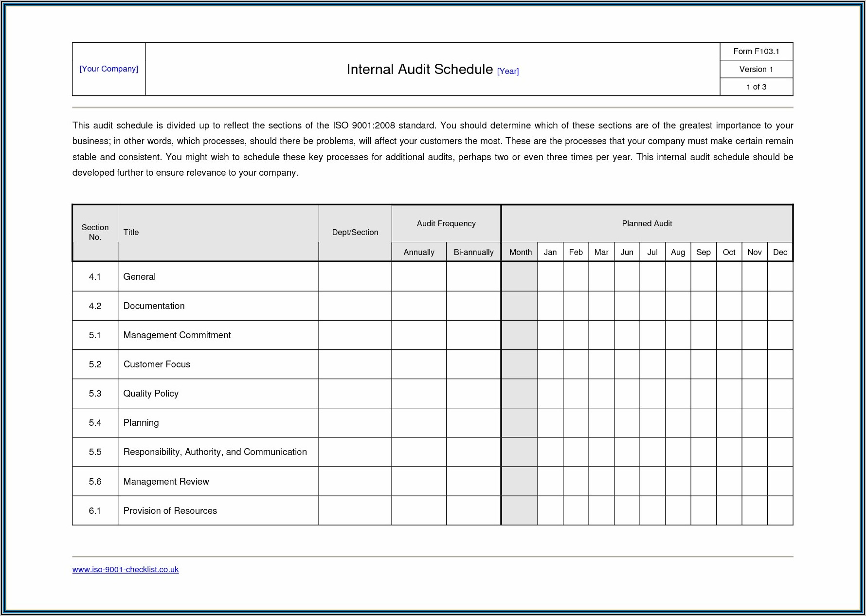
Task: Mark the Annually cell for Documentation
Action: click(x=418, y=306)
